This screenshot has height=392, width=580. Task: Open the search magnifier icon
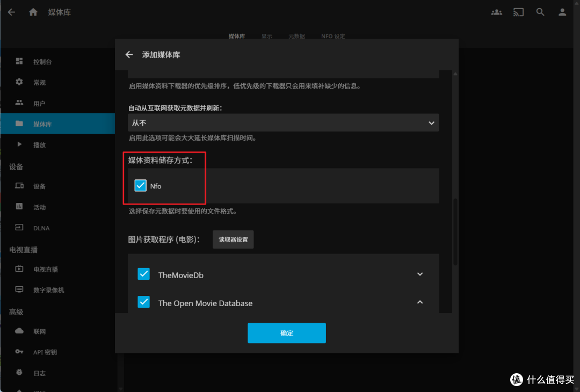pyautogui.click(x=540, y=12)
